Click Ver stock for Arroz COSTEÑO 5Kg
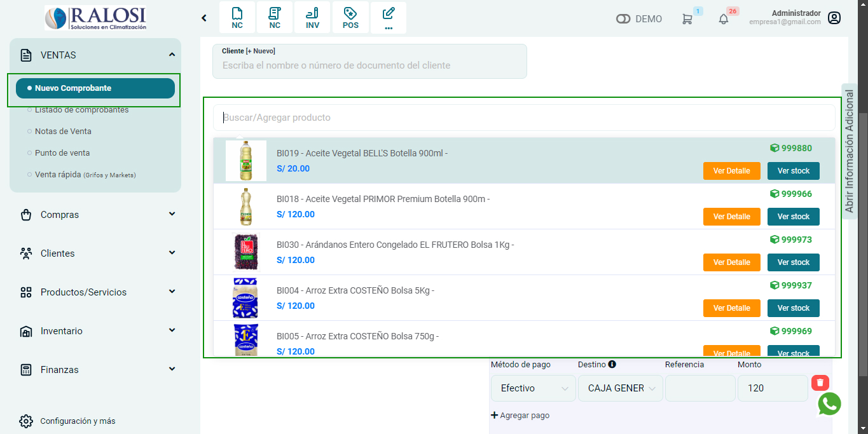This screenshot has width=868, height=434. 793,308
